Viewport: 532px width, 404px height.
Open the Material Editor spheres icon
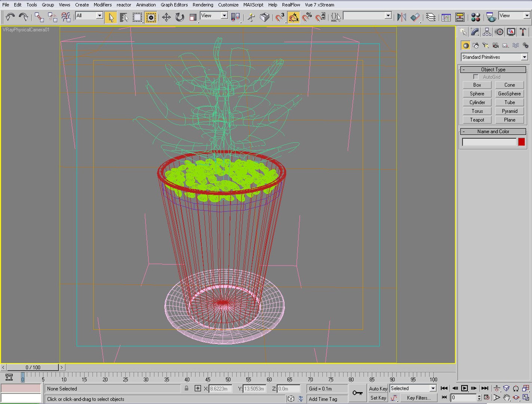click(476, 17)
